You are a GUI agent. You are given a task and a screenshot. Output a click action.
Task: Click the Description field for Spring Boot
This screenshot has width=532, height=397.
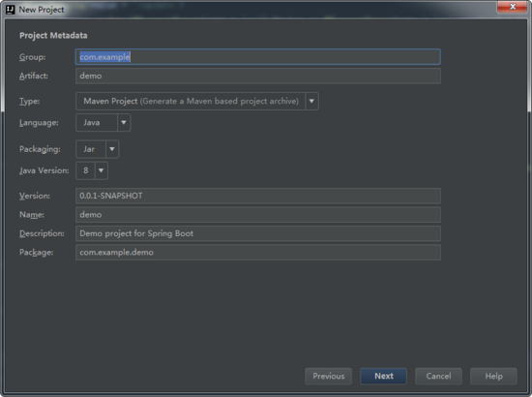(258, 233)
